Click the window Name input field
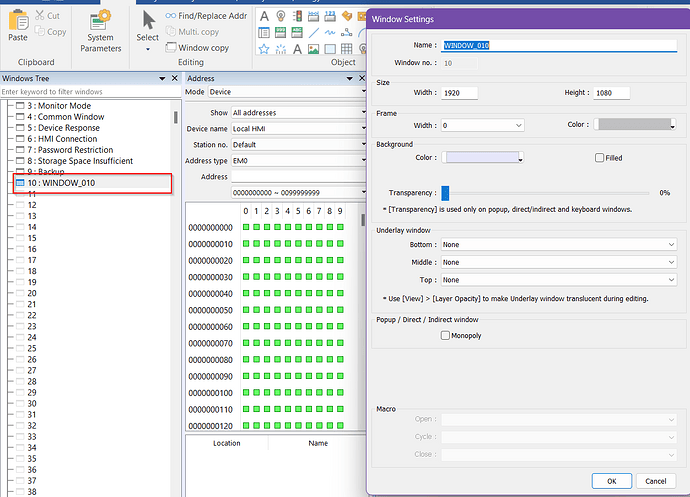Screen dimensions: 690x497 coord(559,45)
